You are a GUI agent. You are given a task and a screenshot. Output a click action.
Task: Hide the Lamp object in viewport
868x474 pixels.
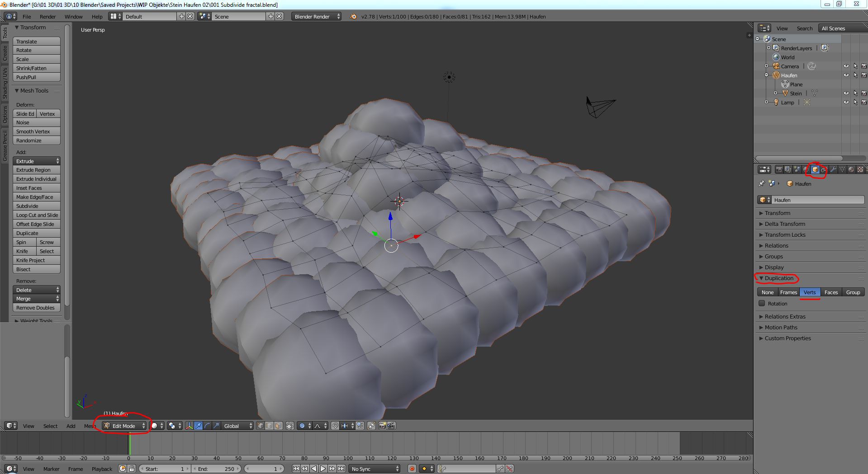tap(846, 102)
